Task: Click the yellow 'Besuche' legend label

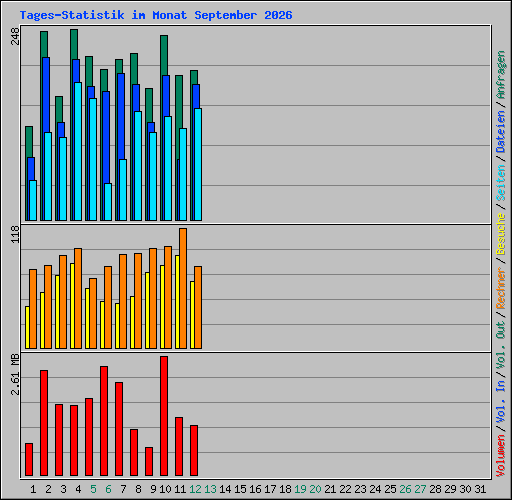Action: coord(501,234)
